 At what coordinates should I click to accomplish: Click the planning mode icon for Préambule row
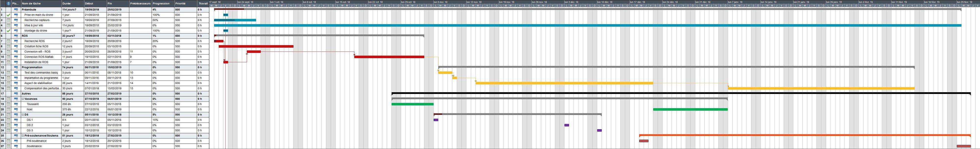[x=16, y=10]
